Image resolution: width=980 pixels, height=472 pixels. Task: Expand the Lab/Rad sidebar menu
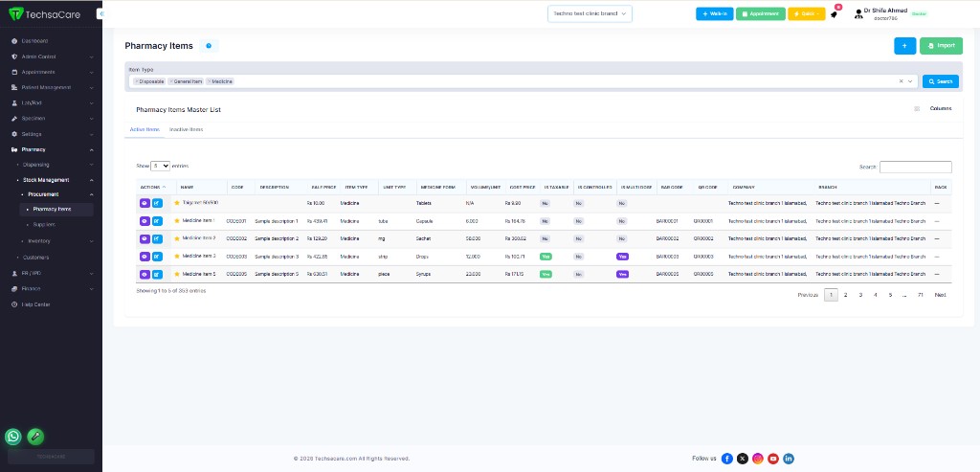(x=53, y=102)
